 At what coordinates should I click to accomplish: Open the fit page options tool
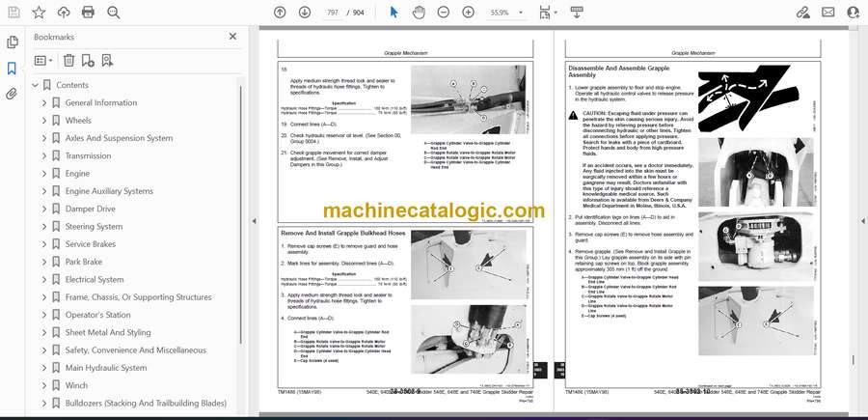point(547,13)
